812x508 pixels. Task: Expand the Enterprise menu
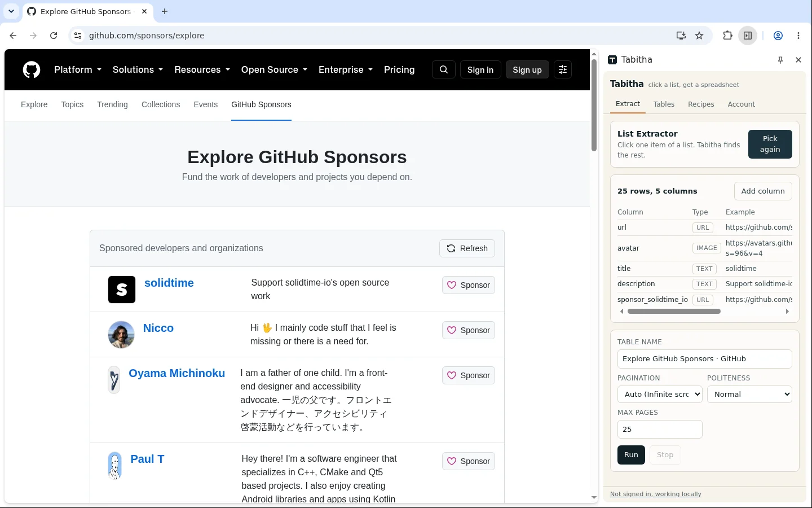coord(346,69)
